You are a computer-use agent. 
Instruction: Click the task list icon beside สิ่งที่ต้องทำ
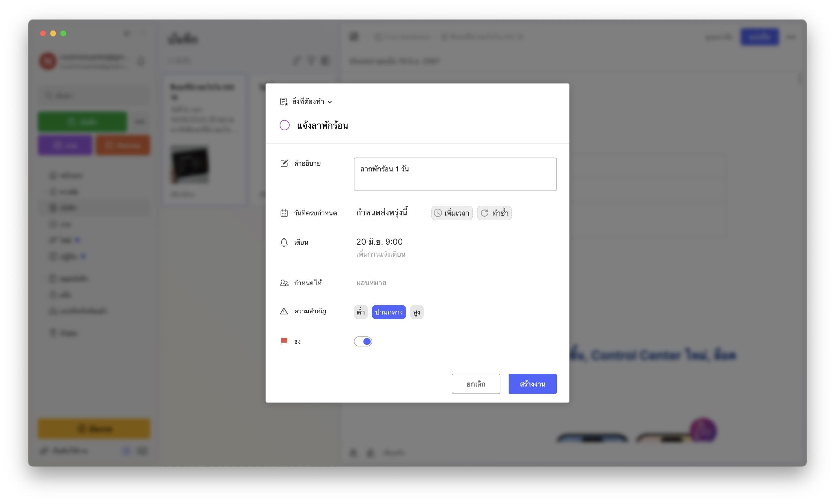[x=283, y=102]
